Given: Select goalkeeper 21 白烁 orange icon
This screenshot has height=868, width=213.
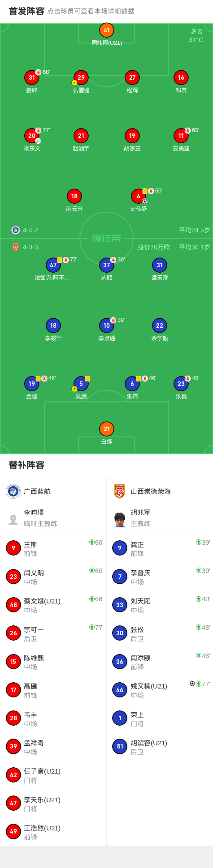Looking at the screenshot, I should coord(106,429).
